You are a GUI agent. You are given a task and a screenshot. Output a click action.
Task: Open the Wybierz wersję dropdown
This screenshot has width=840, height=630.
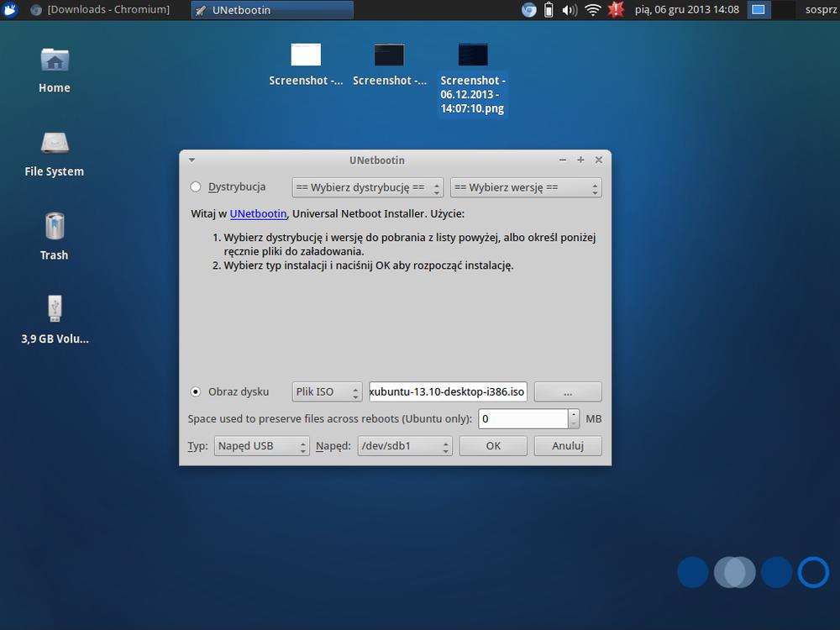click(526, 187)
